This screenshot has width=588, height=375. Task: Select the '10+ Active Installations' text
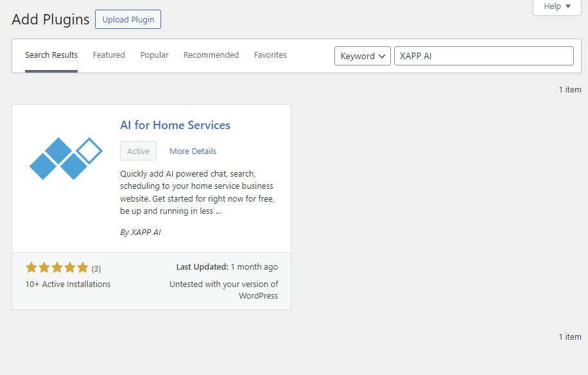68,284
